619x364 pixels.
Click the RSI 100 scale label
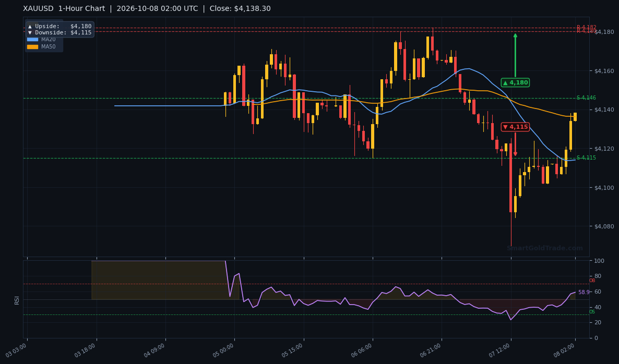599,261
